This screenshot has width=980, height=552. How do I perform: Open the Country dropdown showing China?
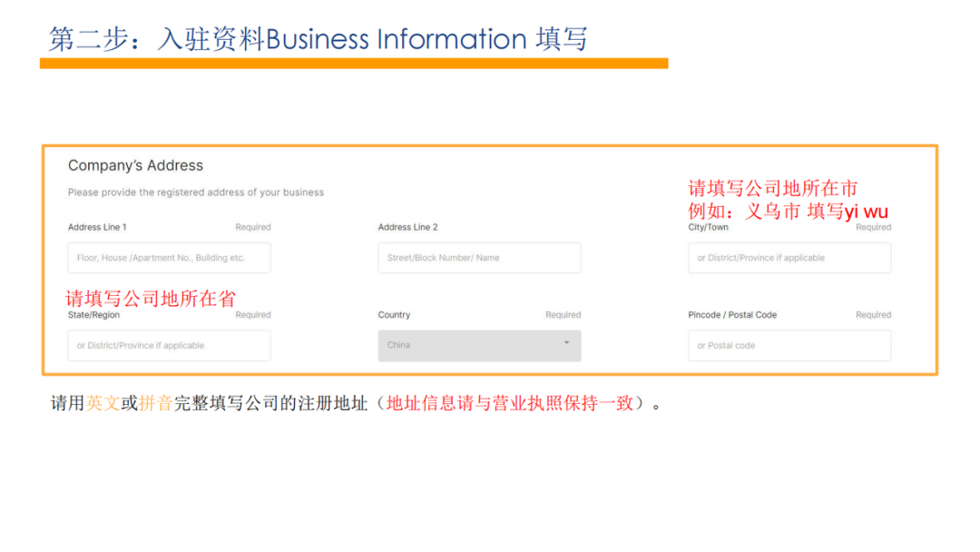(x=479, y=346)
